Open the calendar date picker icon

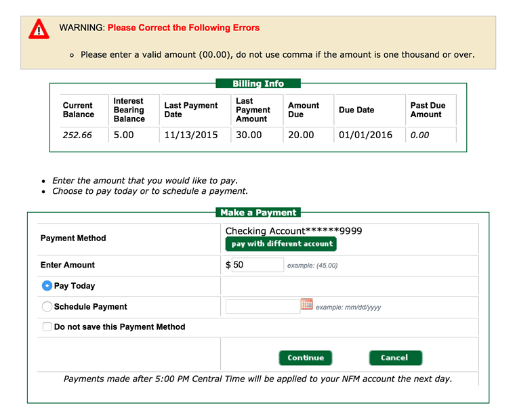tap(306, 304)
